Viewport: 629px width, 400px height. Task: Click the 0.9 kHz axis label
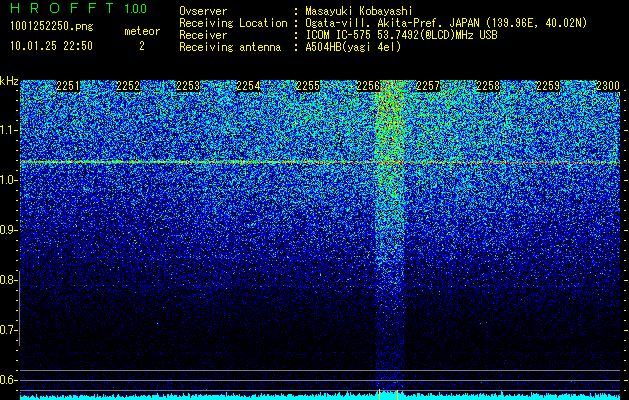[8, 230]
